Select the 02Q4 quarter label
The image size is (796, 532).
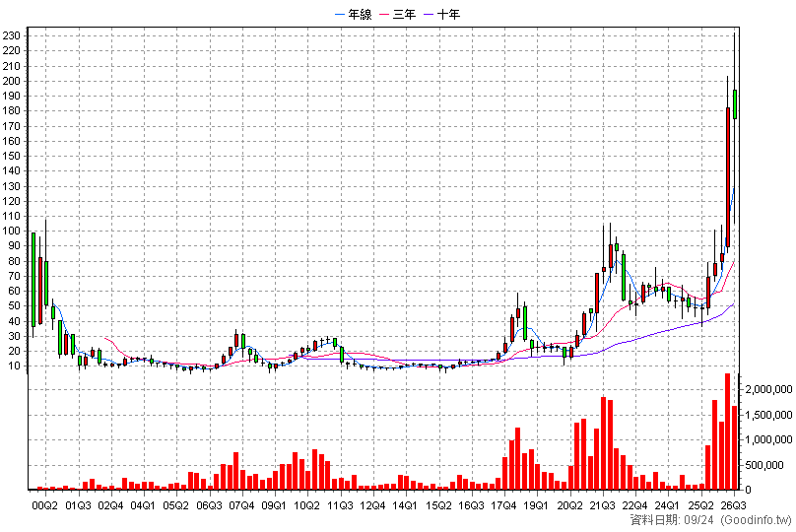click(x=110, y=505)
